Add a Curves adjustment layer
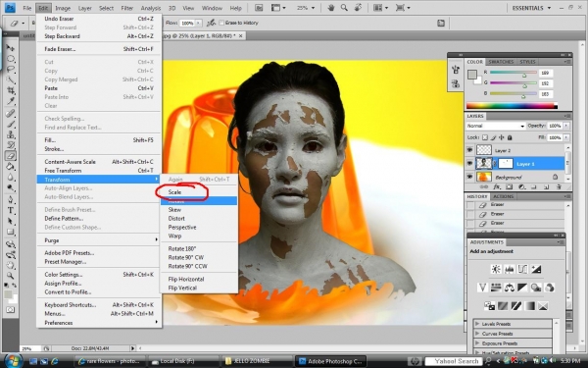Viewport: 588px width, 368px height. point(522,269)
